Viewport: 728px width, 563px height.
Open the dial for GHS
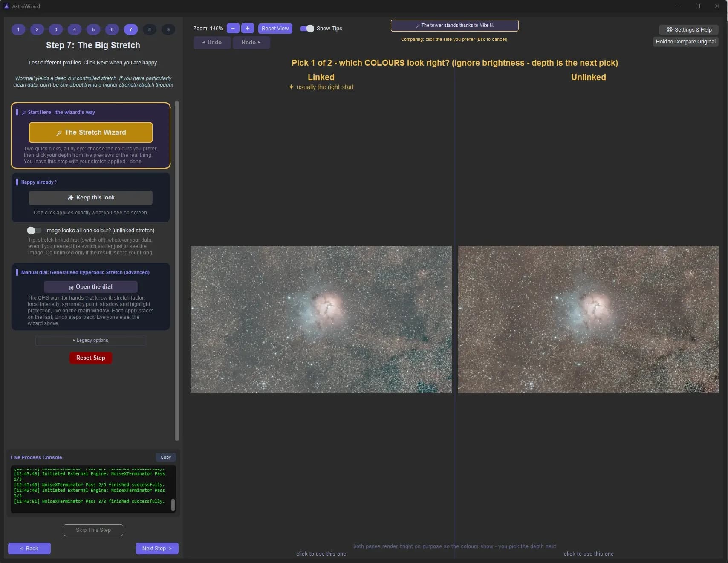pos(91,286)
